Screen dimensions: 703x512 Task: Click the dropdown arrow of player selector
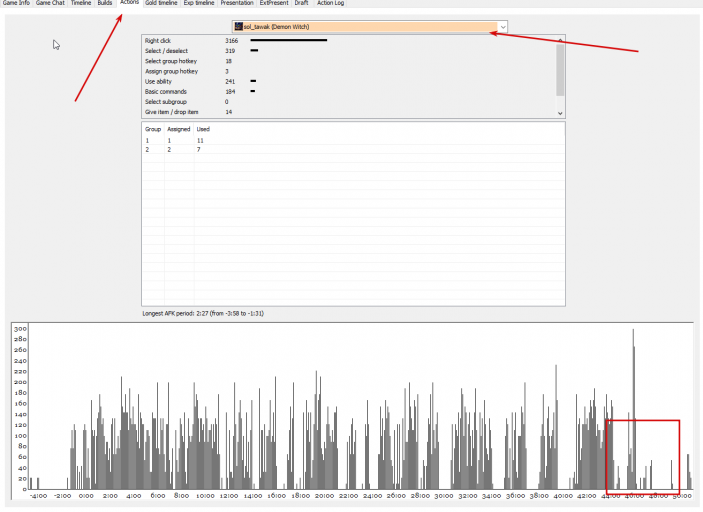[x=503, y=27]
